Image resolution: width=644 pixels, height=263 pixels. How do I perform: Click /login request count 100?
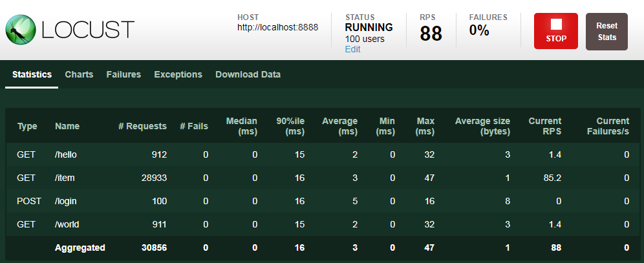coord(159,201)
